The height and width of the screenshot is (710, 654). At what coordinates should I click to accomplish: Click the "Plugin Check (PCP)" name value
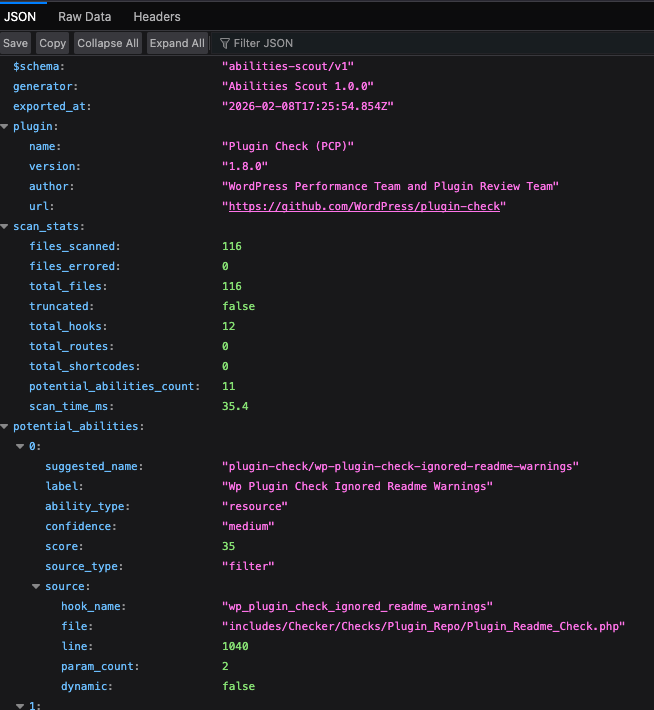click(x=288, y=146)
